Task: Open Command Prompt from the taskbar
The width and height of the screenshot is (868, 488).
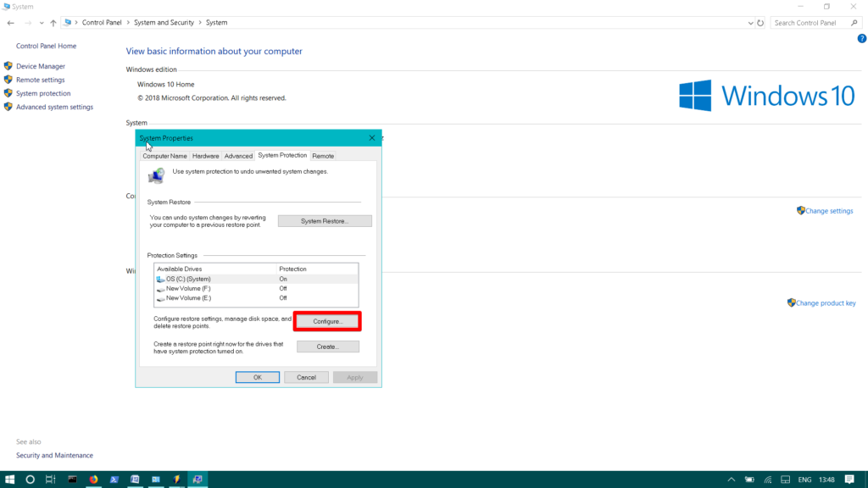Action: (73, 480)
